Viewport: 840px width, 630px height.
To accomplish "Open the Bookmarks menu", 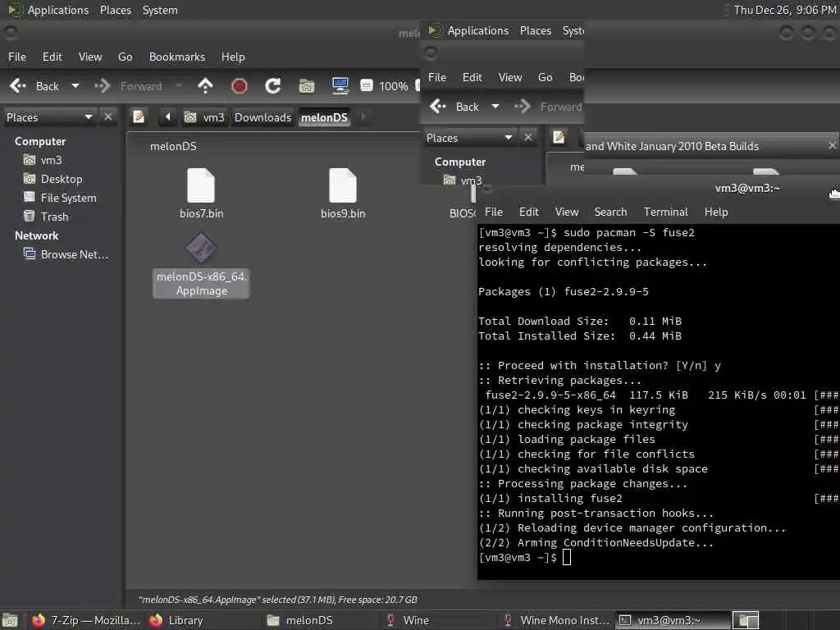I will coord(177,57).
